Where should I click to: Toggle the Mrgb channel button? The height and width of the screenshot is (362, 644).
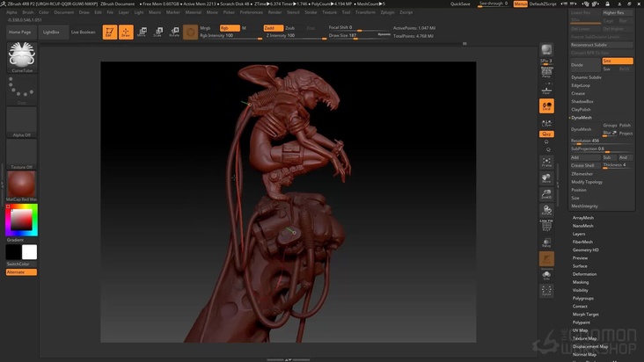[x=205, y=28]
